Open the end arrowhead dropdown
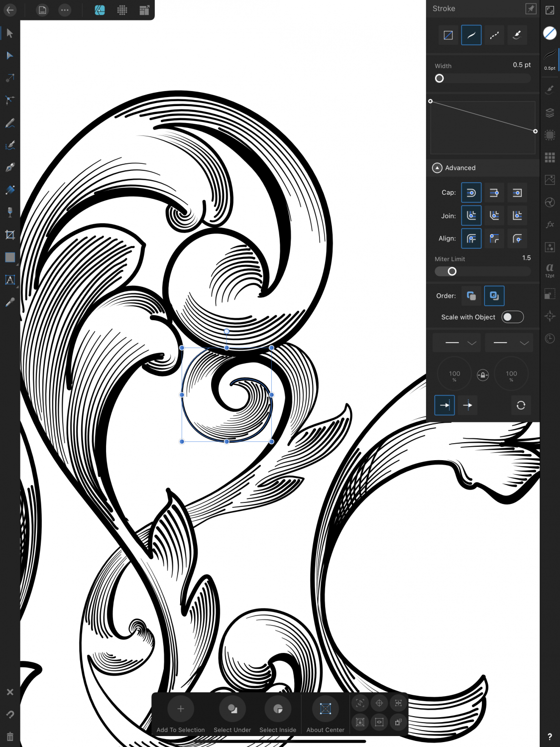The width and height of the screenshot is (560, 747). tap(508, 343)
